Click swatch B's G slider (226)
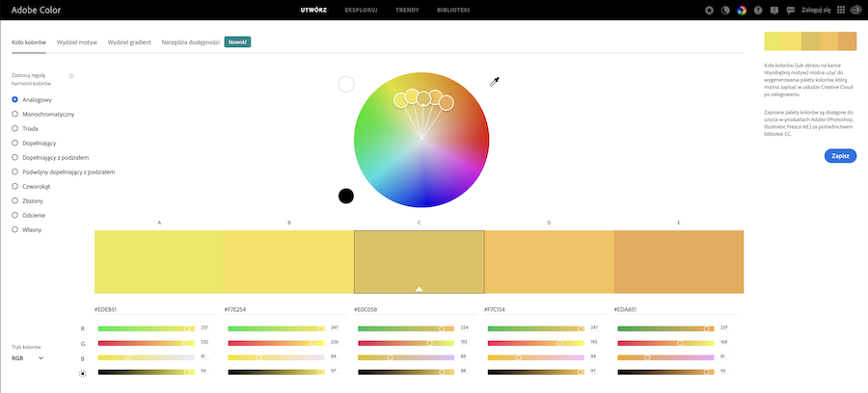The image size is (868, 393). tap(276, 343)
